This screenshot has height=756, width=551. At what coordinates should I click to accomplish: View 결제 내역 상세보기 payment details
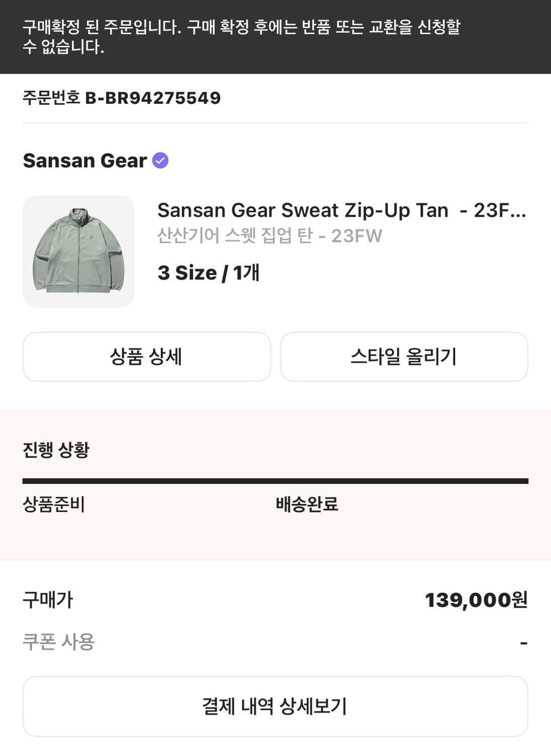(275, 706)
